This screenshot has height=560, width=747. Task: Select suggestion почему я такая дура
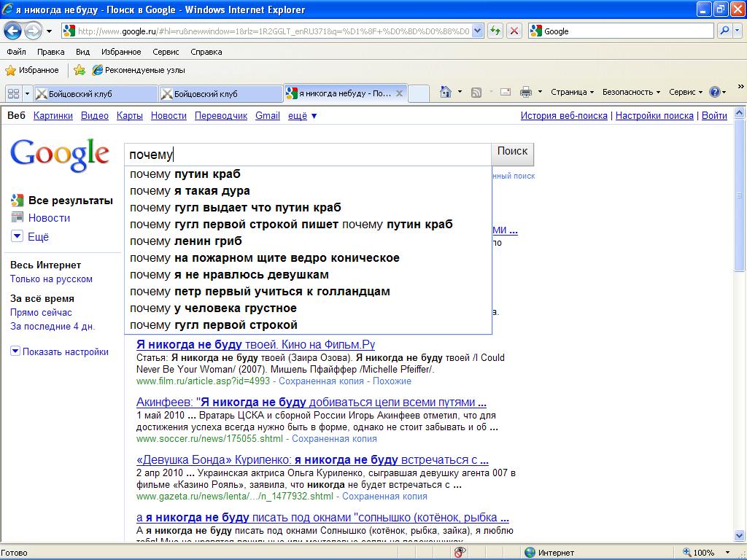308,191
